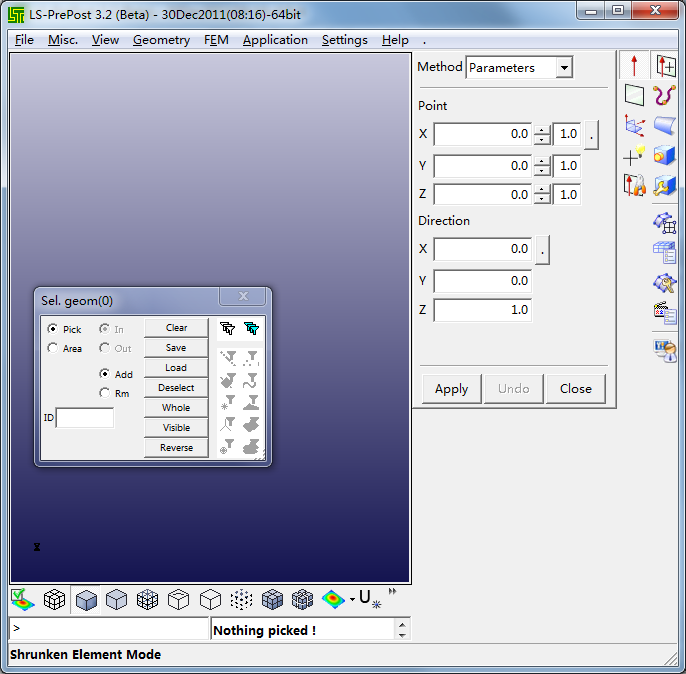Select the blue gridded cube view

click(x=147, y=599)
